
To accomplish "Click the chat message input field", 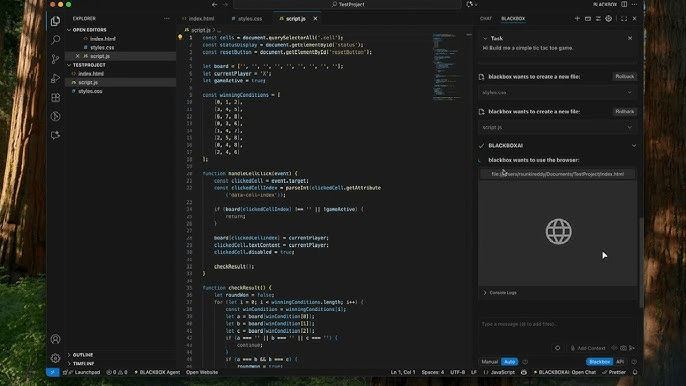I will point(557,324).
